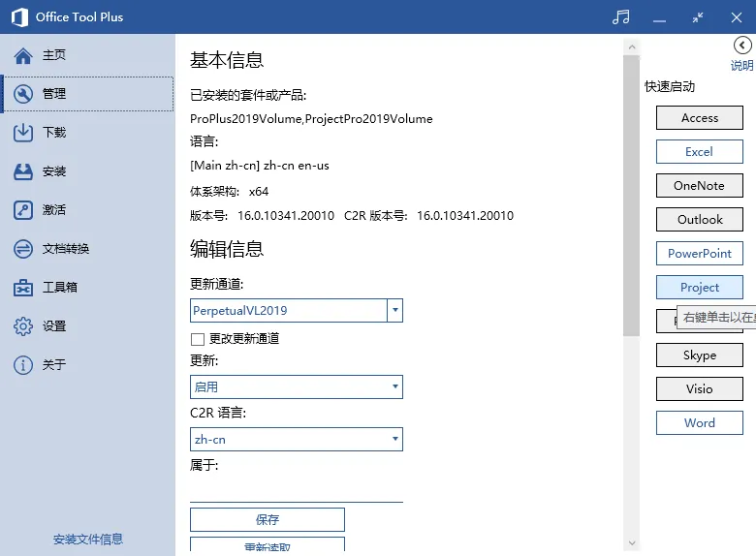Click the Office Tool Plus logo icon
Viewport: 756px width, 556px height.
(x=19, y=17)
